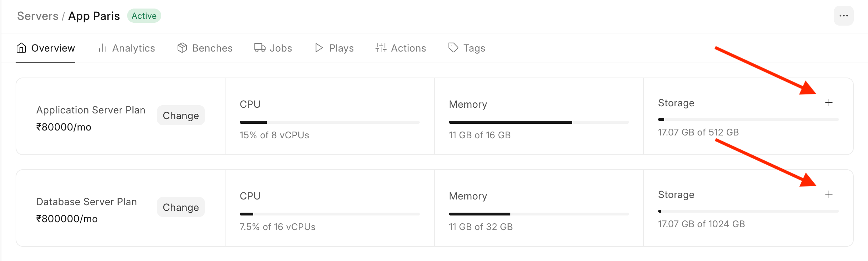Click the Overview home icon

point(21,48)
